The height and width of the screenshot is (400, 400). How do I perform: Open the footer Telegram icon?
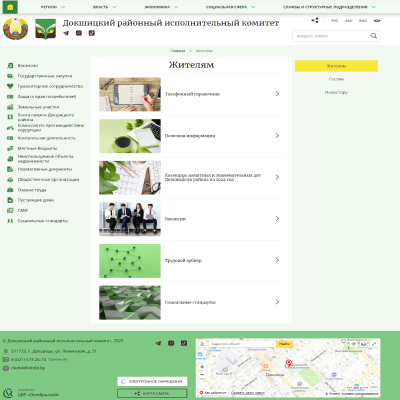pos(158,343)
